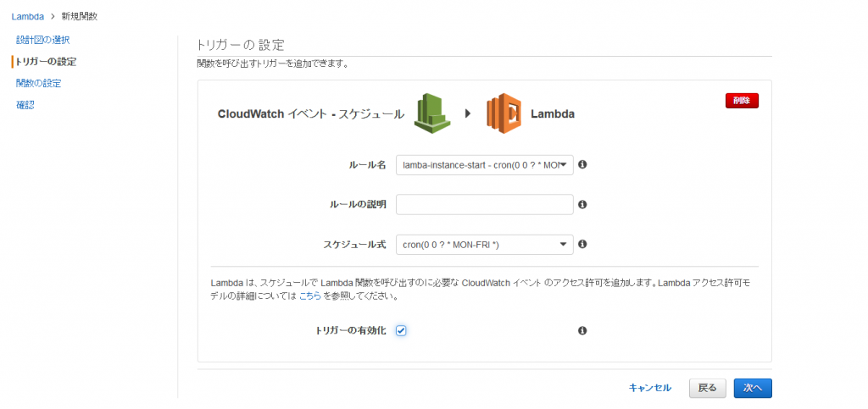Go to 設計図の選択 step in sidebar

tap(42, 40)
